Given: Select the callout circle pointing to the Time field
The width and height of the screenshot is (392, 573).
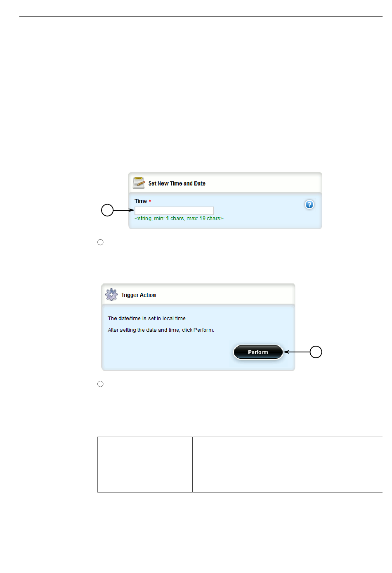Looking at the screenshot, I should pyautogui.click(x=107, y=210).
